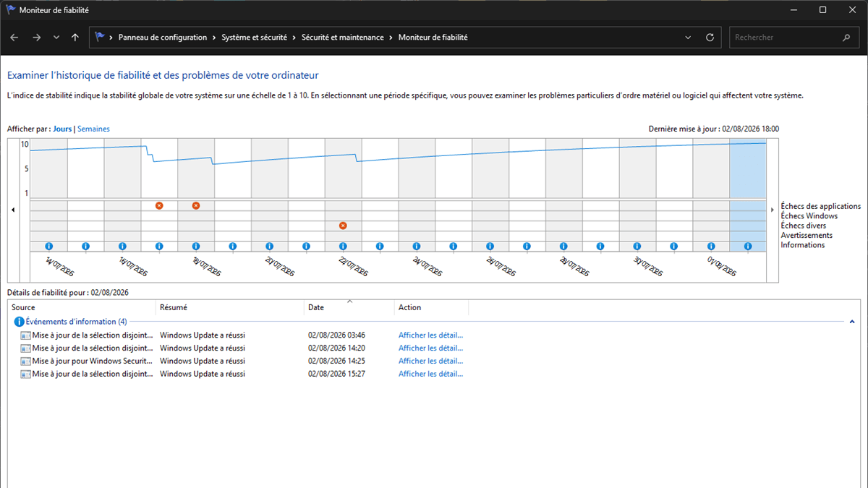The height and width of the screenshot is (488, 868).
Task: Select the Échecs divers error icon on 22/07/2026
Action: click(343, 226)
